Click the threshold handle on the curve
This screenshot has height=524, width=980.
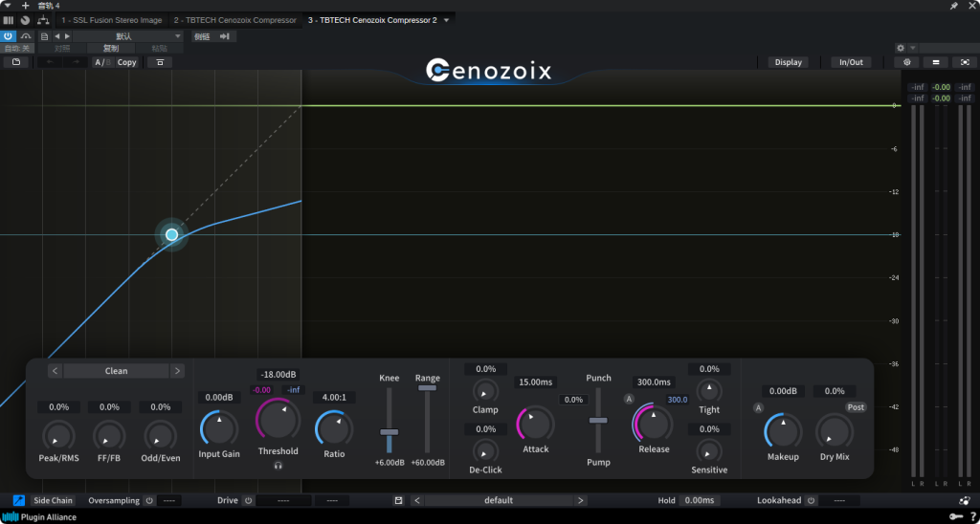click(x=172, y=235)
